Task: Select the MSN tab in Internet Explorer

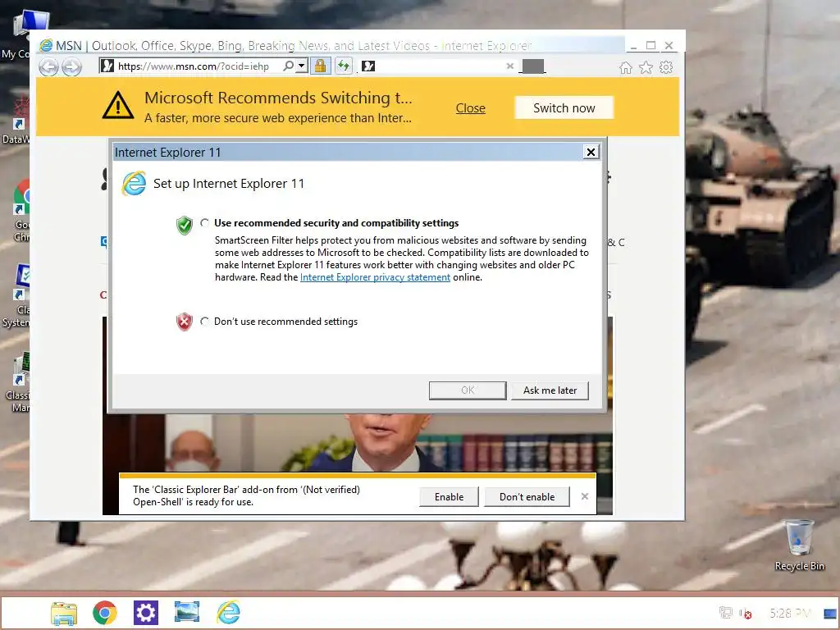Action: pos(438,66)
